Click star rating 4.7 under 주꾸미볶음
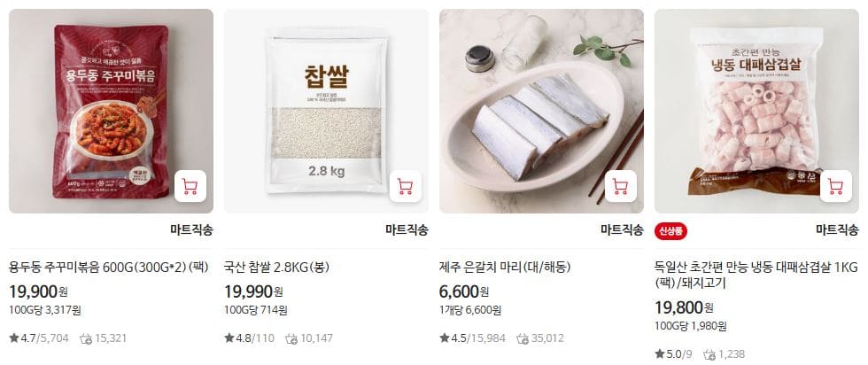Viewport: 868px width, 365px height. tap(21, 338)
